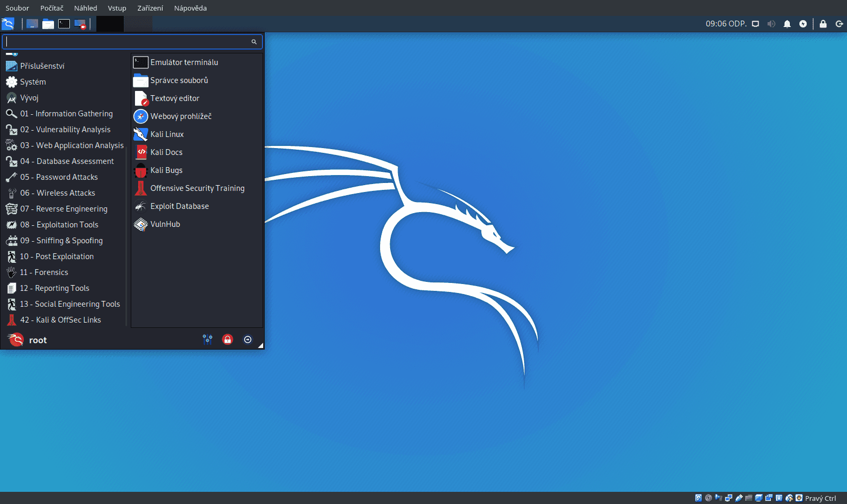Open the volume control in the system tray

click(x=771, y=24)
